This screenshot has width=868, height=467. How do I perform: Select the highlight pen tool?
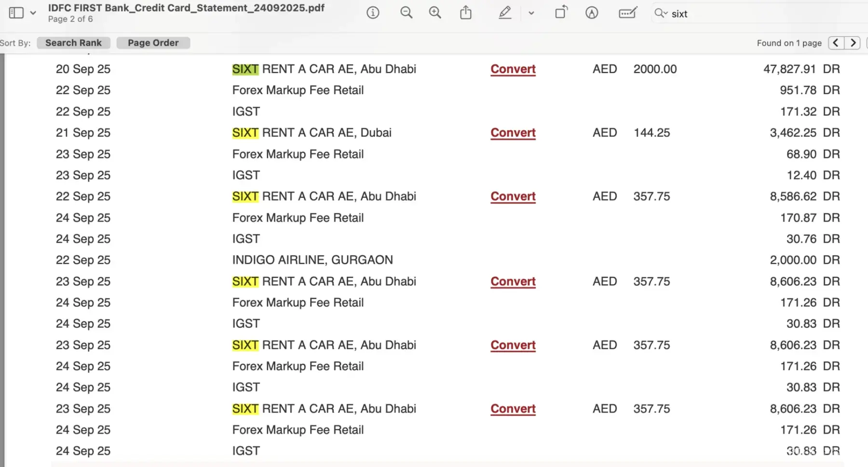click(x=504, y=13)
